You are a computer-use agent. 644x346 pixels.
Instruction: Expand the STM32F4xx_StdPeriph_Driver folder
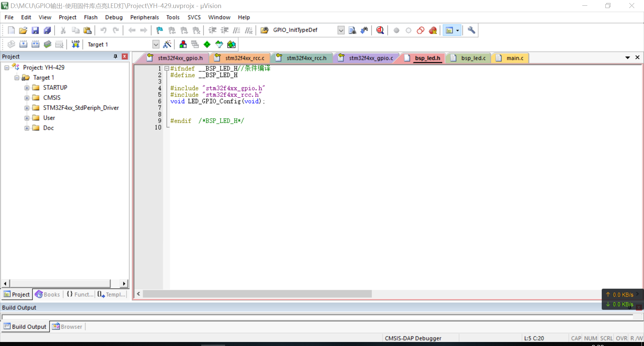coord(27,108)
